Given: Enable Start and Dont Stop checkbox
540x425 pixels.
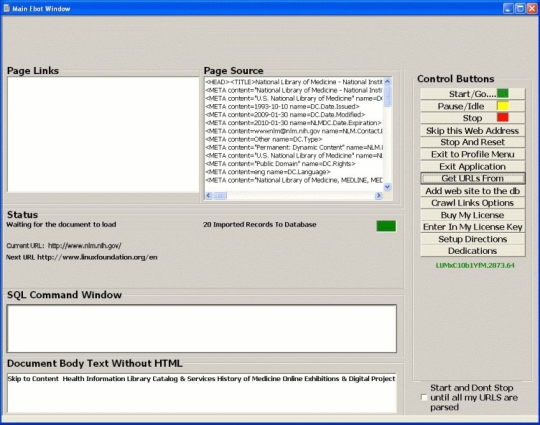Looking at the screenshot, I should click(424, 397).
